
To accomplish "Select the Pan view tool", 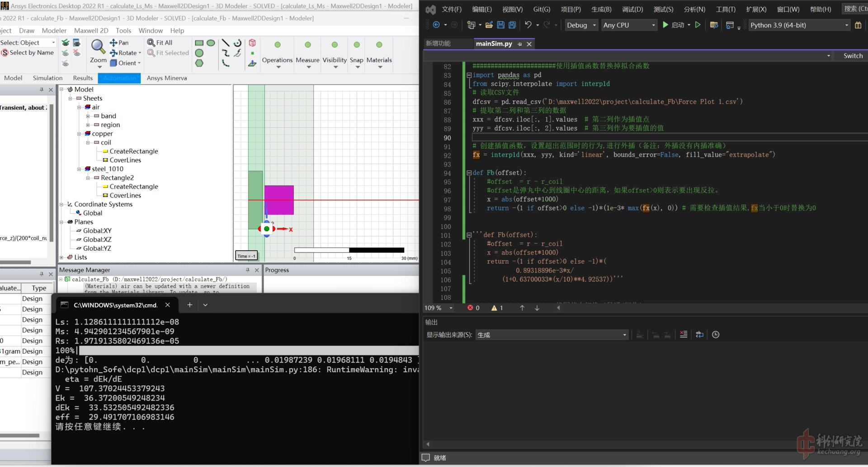I will tap(119, 42).
